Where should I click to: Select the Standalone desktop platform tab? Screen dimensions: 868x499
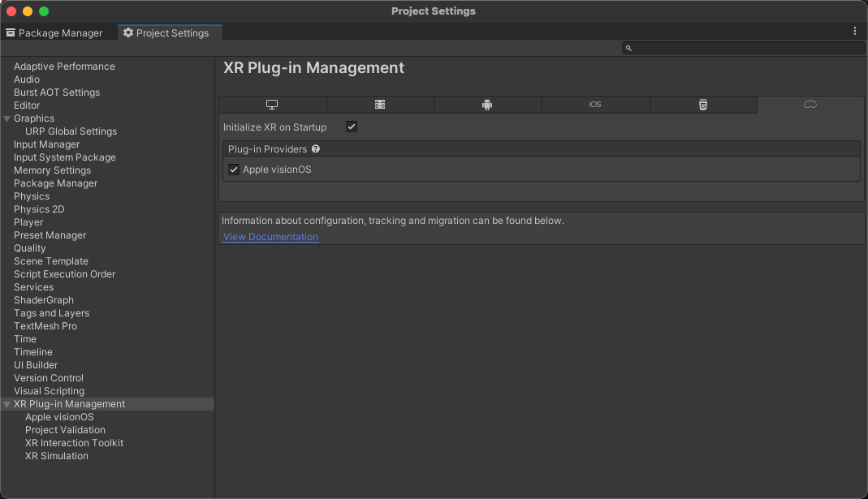tap(272, 105)
